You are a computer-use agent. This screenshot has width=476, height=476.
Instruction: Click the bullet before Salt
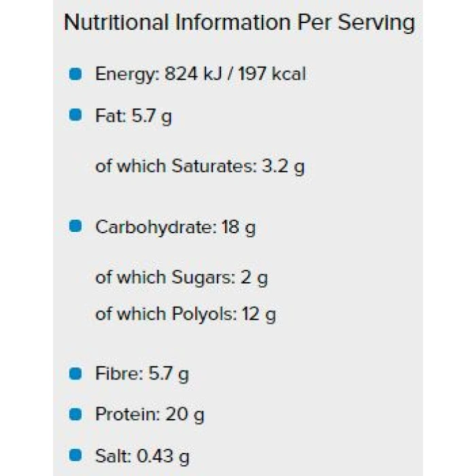[x=75, y=455]
